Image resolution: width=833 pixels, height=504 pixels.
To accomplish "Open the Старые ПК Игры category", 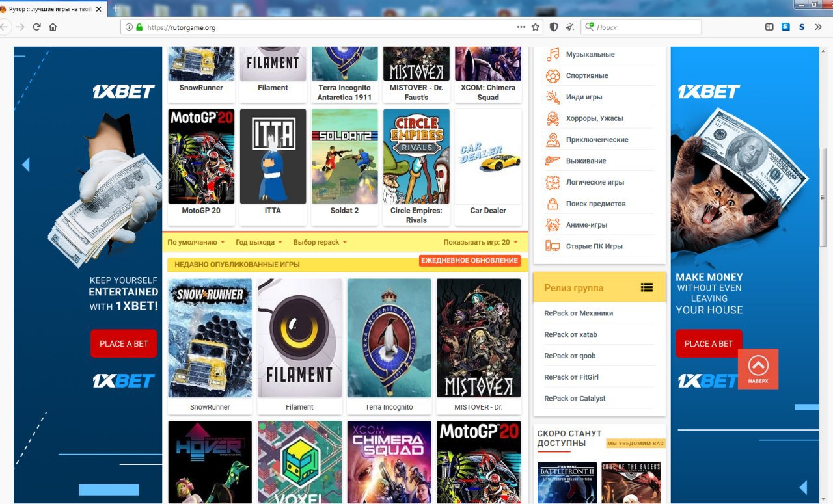I will 594,246.
